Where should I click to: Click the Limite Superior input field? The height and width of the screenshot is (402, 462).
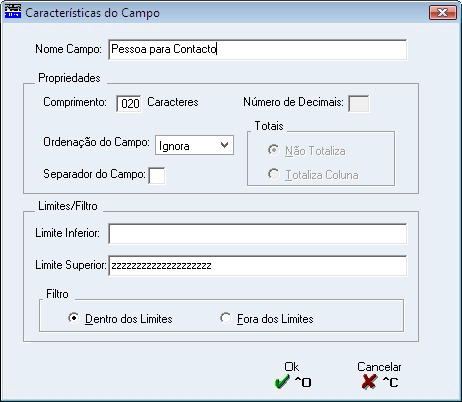pos(257,266)
